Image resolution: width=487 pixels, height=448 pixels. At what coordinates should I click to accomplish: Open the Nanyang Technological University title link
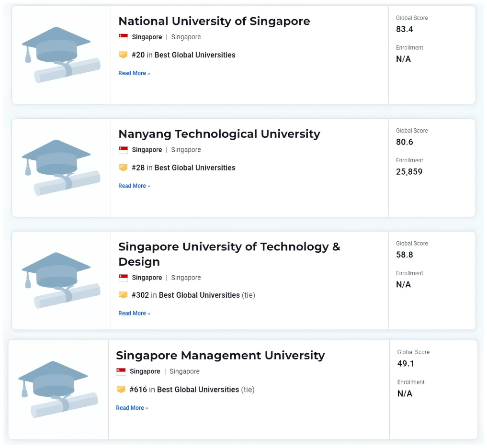click(x=219, y=134)
